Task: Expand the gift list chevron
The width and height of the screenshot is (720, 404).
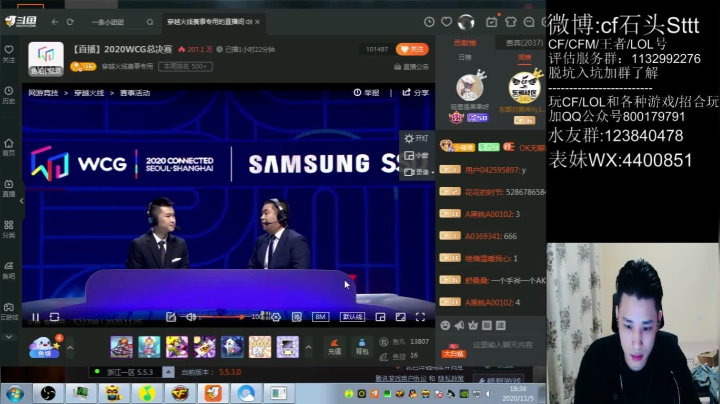Action: tap(309, 348)
